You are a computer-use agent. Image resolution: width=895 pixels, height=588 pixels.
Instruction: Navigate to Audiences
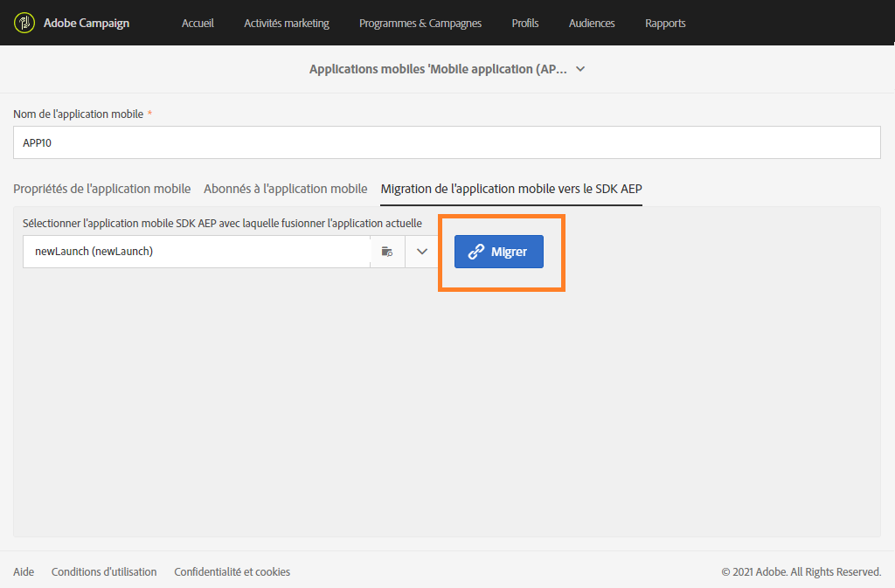point(592,24)
